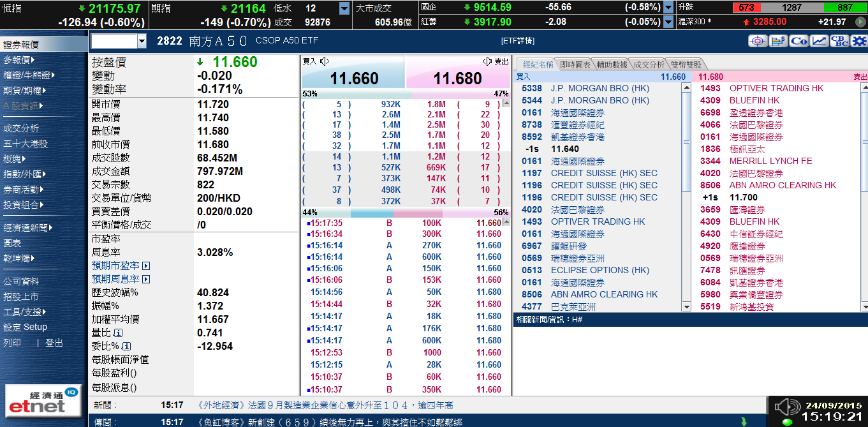This screenshot has width=868, height=427.
Task: Click the 預期市盈率 link text
Action: click(x=115, y=266)
